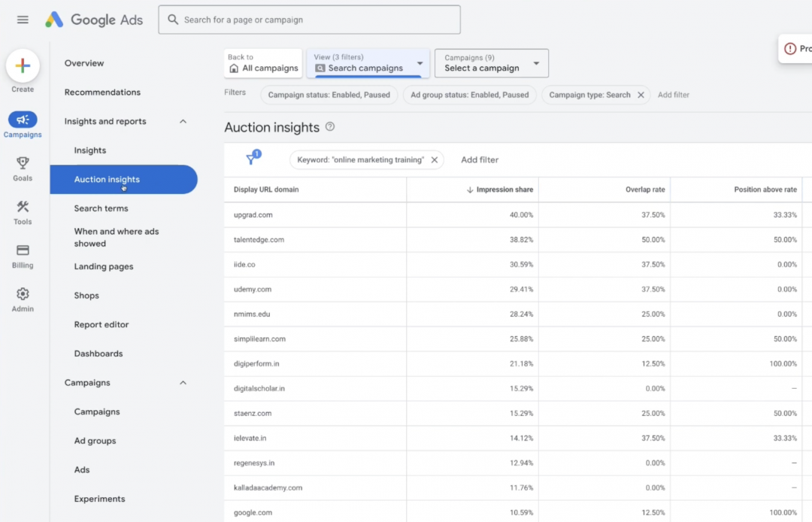Click the Create plus button
Viewport: 812px width, 522px height.
point(23,65)
